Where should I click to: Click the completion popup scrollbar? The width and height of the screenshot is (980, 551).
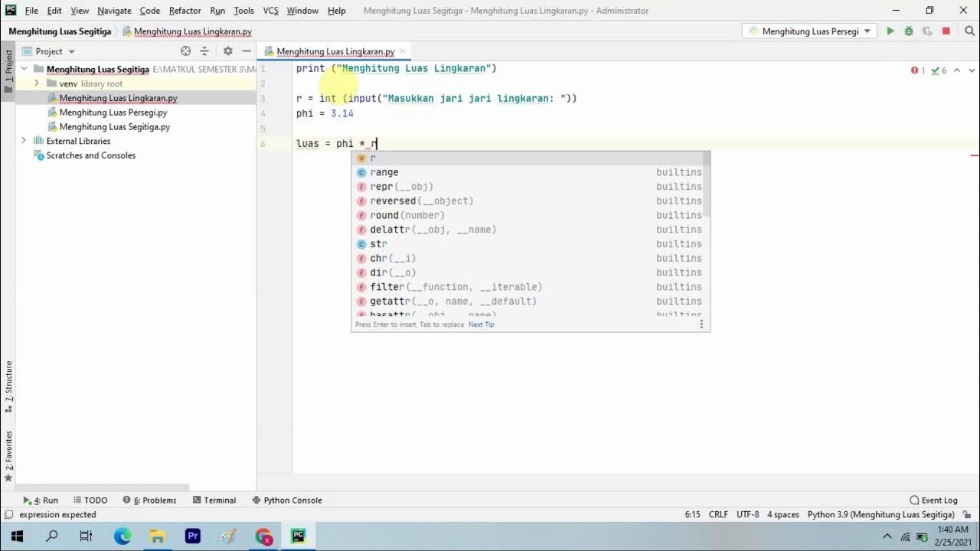click(707, 184)
